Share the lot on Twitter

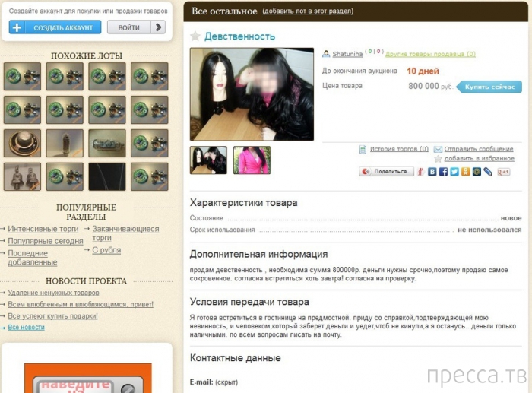pyautogui.click(x=454, y=172)
